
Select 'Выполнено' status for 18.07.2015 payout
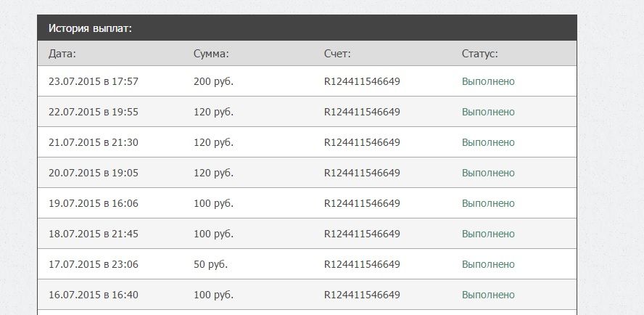tap(488, 234)
